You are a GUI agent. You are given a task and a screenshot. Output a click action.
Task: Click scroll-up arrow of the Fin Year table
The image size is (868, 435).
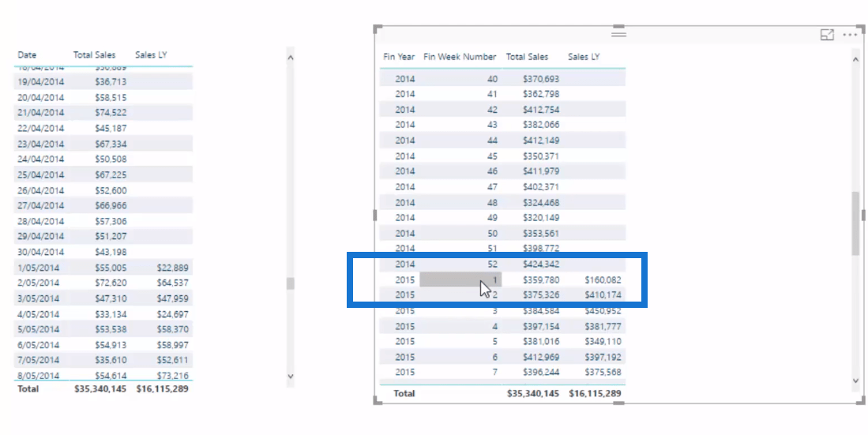pos(855,59)
